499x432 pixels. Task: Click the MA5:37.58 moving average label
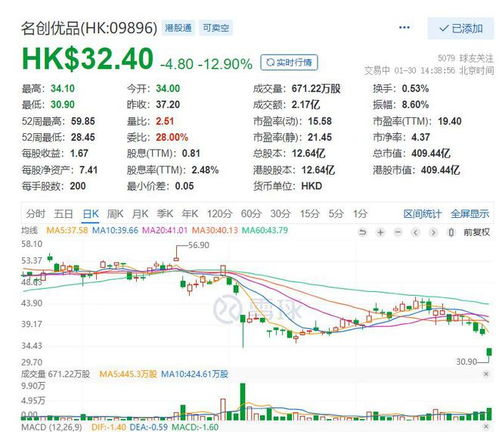tap(67, 230)
